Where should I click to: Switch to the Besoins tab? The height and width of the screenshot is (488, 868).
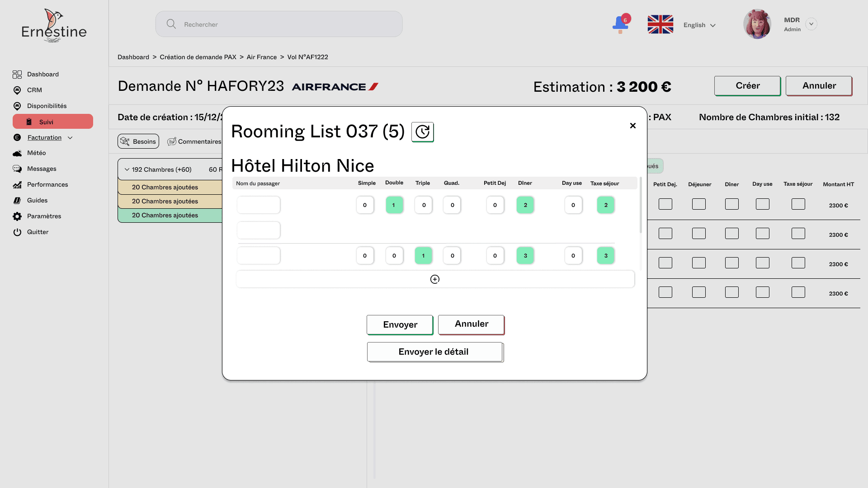[138, 141]
